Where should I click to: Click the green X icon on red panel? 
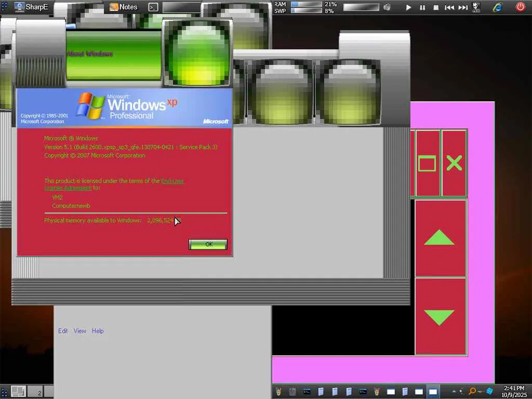[x=454, y=163]
